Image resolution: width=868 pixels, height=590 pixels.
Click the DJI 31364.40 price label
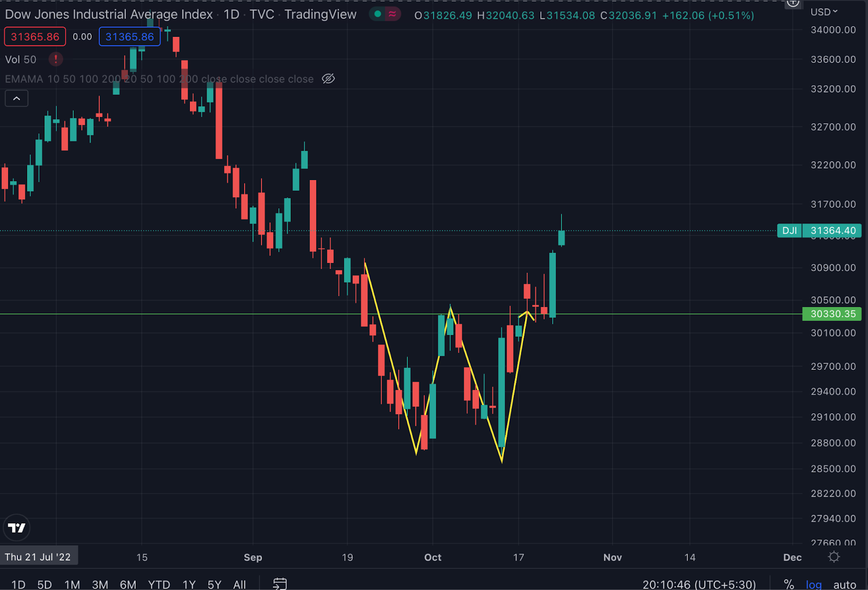(819, 230)
